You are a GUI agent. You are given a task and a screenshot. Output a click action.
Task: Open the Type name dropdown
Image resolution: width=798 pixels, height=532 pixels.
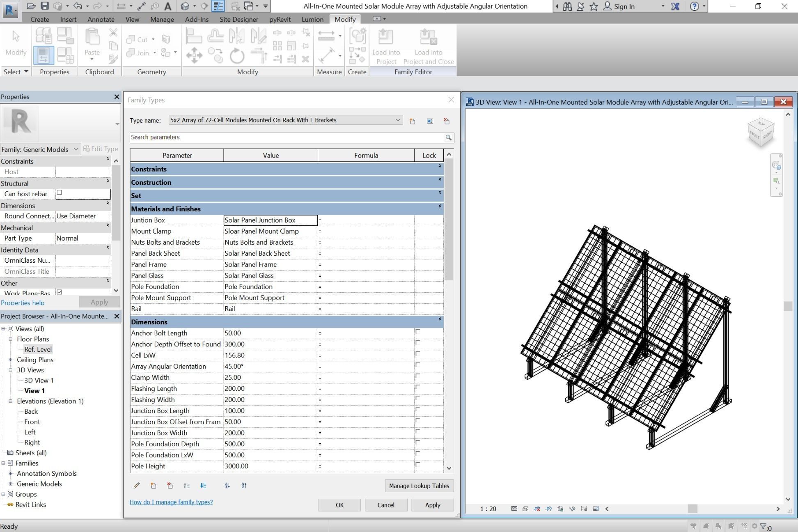(x=397, y=120)
